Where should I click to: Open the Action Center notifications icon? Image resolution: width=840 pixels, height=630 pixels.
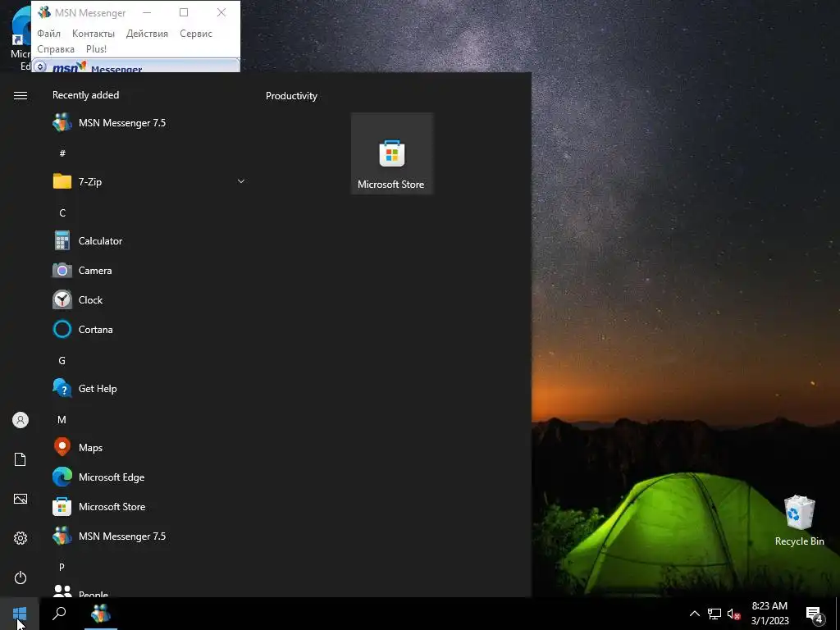coord(815,614)
